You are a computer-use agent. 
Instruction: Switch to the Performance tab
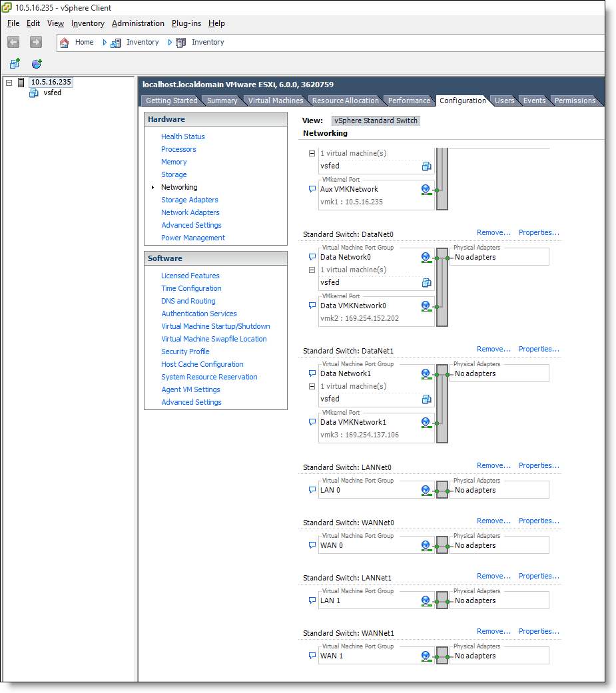click(x=409, y=101)
